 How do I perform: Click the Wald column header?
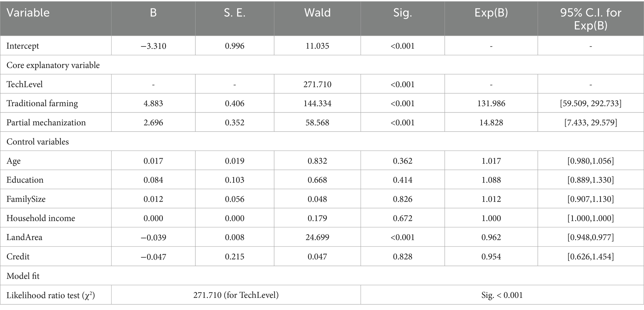click(317, 13)
